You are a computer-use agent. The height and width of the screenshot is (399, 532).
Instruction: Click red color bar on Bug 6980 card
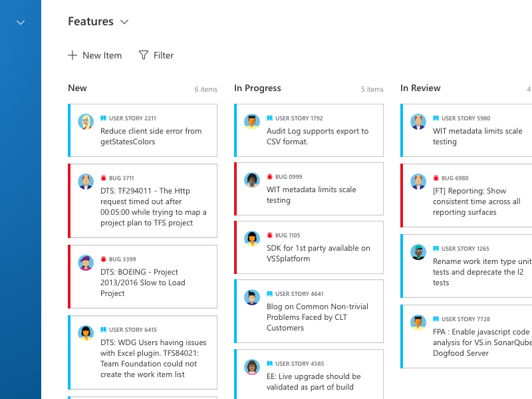[402, 196]
